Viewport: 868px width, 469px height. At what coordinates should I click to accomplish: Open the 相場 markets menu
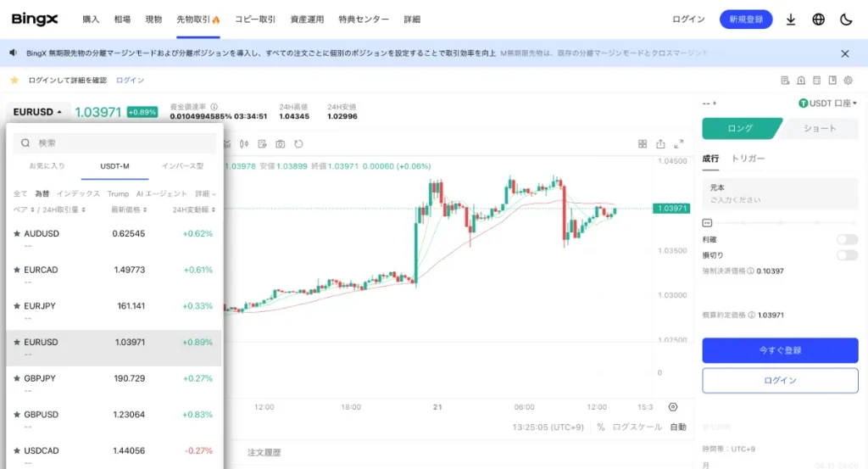pyautogui.click(x=122, y=20)
